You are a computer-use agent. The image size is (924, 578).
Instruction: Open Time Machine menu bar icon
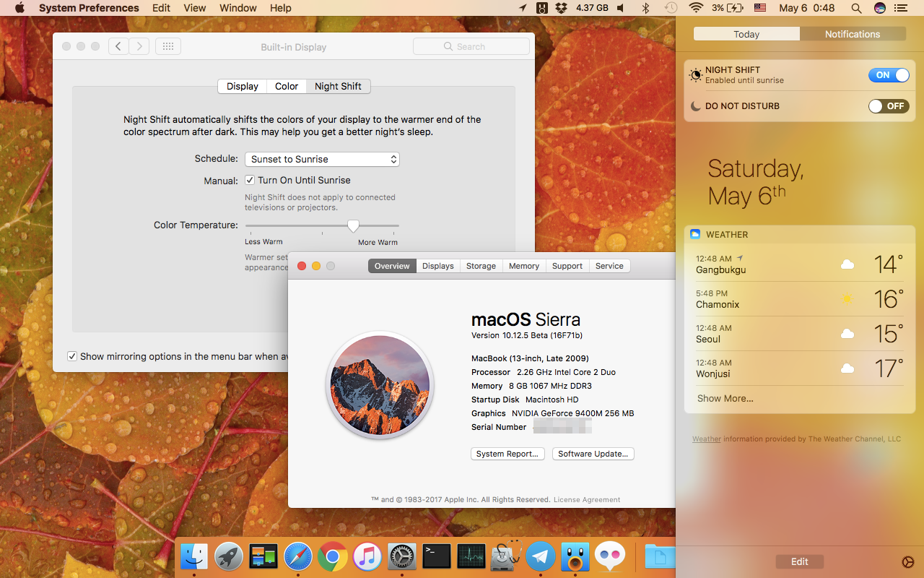point(671,8)
